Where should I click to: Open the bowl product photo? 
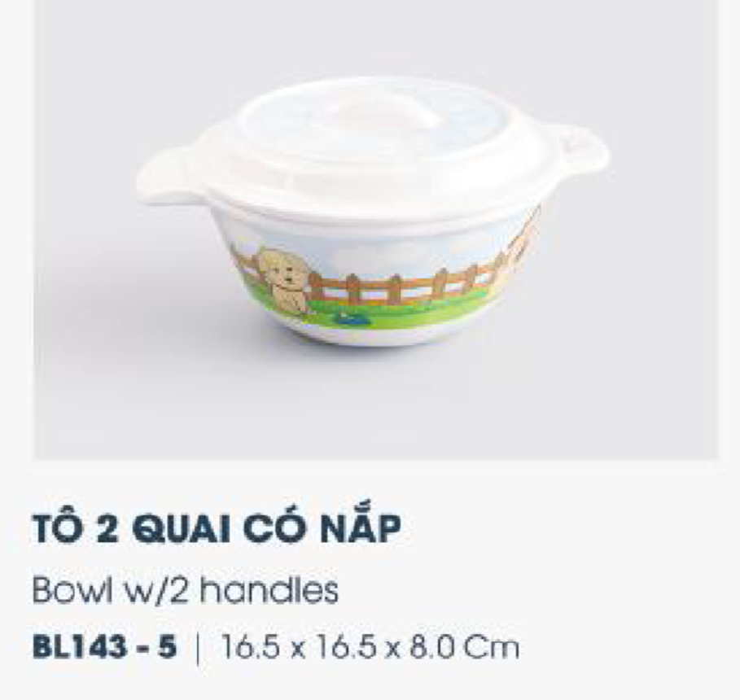(375, 229)
